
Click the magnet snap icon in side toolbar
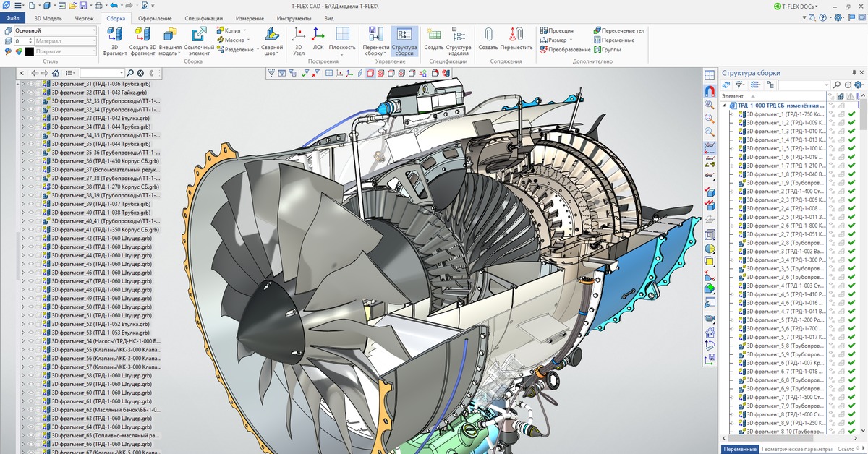click(x=710, y=91)
